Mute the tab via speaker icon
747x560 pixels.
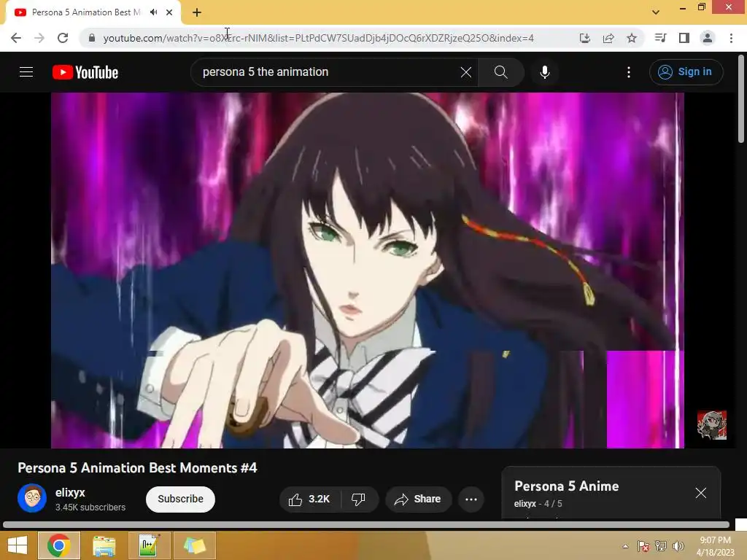point(153,12)
